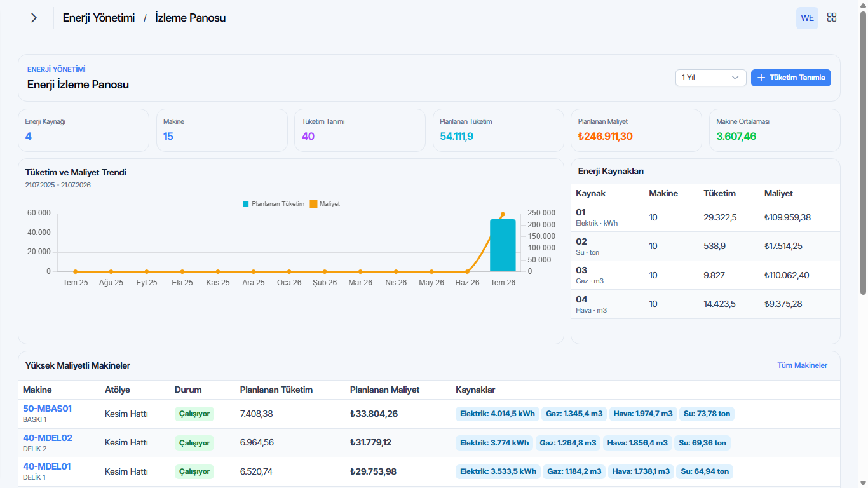Select the İzleme Panosu breadcrumb item
Image resolution: width=868 pixels, height=488 pixels.
190,18
